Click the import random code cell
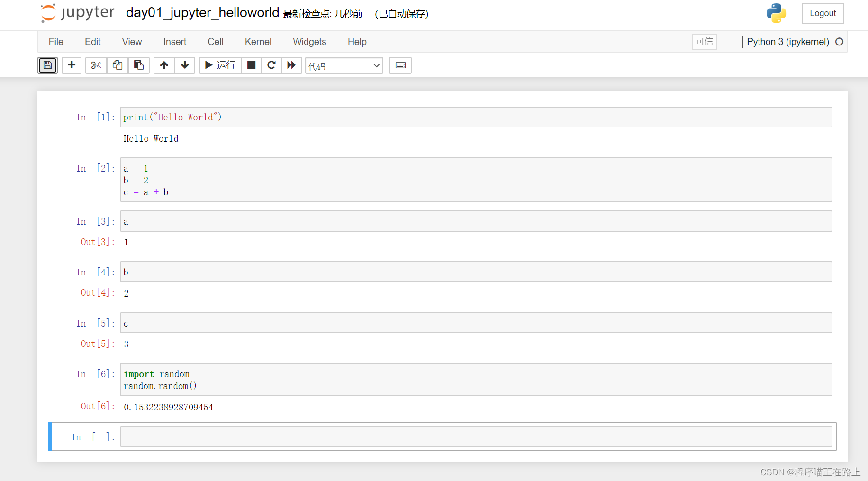 476,380
